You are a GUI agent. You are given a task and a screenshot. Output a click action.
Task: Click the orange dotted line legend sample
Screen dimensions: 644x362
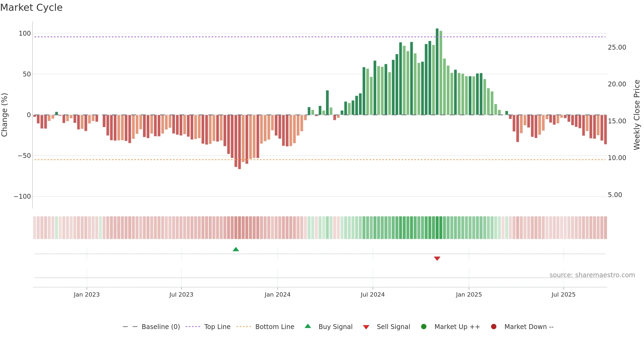pos(244,327)
